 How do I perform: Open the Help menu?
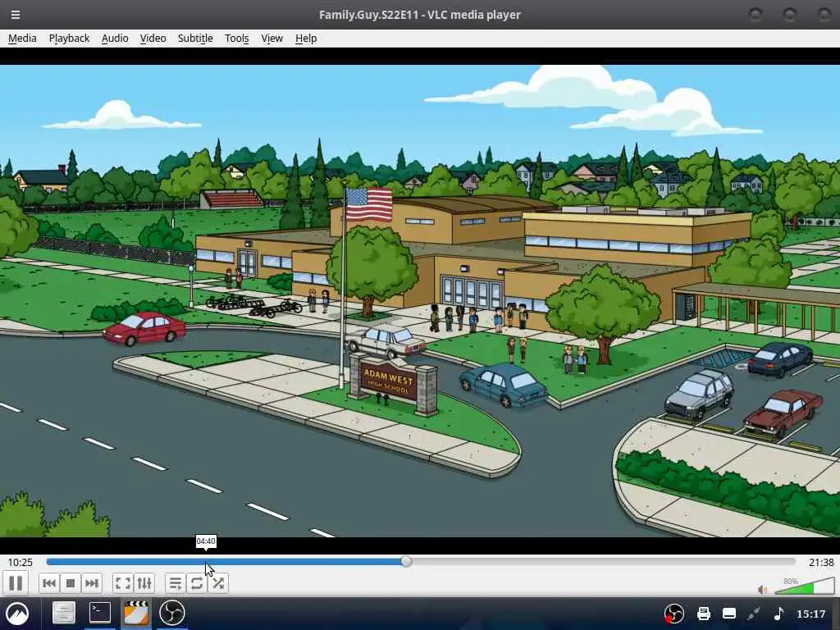tap(306, 38)
